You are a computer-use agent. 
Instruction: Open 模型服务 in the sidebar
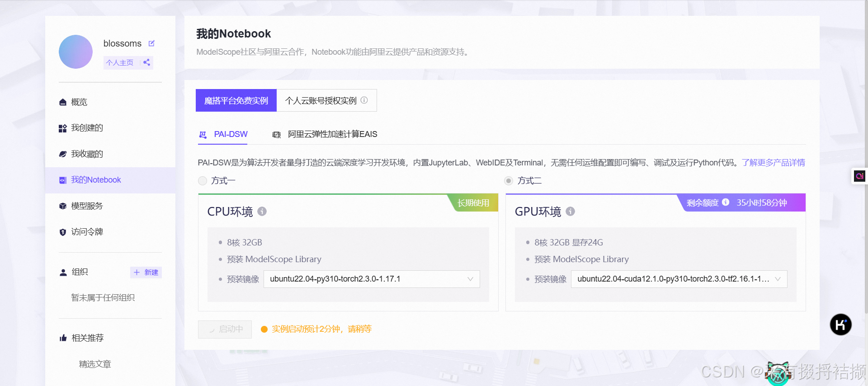click(110, 206)
